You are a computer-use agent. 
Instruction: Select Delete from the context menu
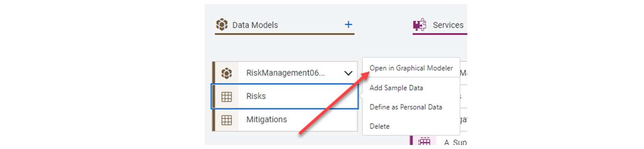(380, 126)
